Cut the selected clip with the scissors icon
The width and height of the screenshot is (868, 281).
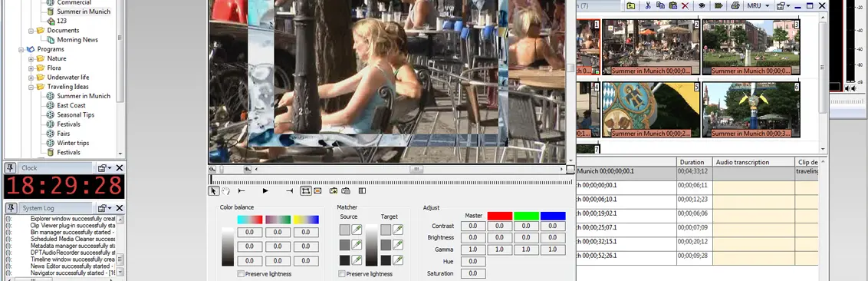tap(647, 5)
